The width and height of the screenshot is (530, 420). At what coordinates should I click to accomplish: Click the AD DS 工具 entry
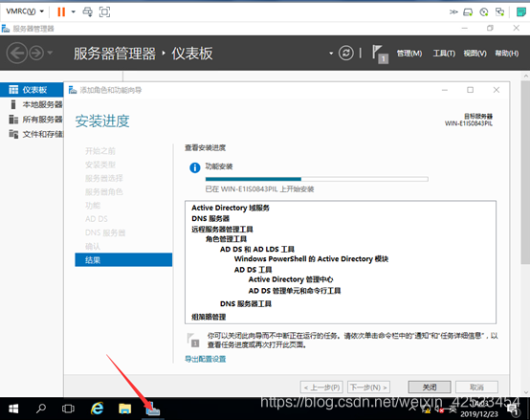click(253, 270)
